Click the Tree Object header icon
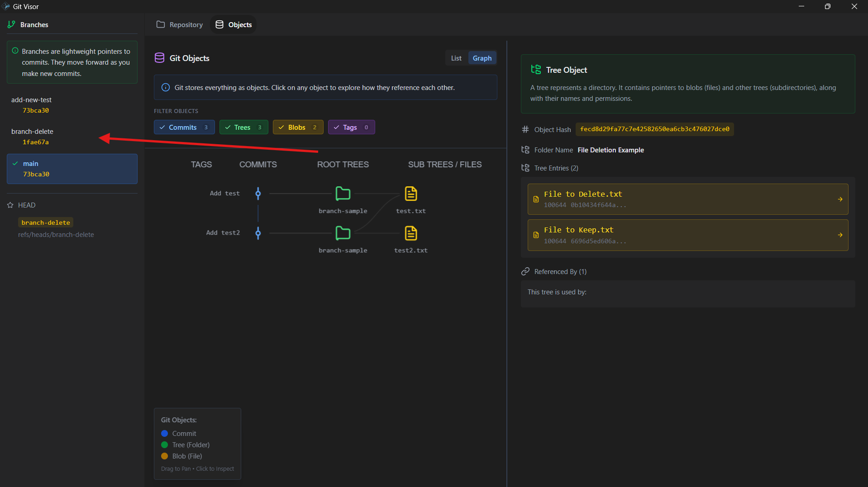This screenshot has width=868, height=487. pyautogui.click(x=536, y=69)
